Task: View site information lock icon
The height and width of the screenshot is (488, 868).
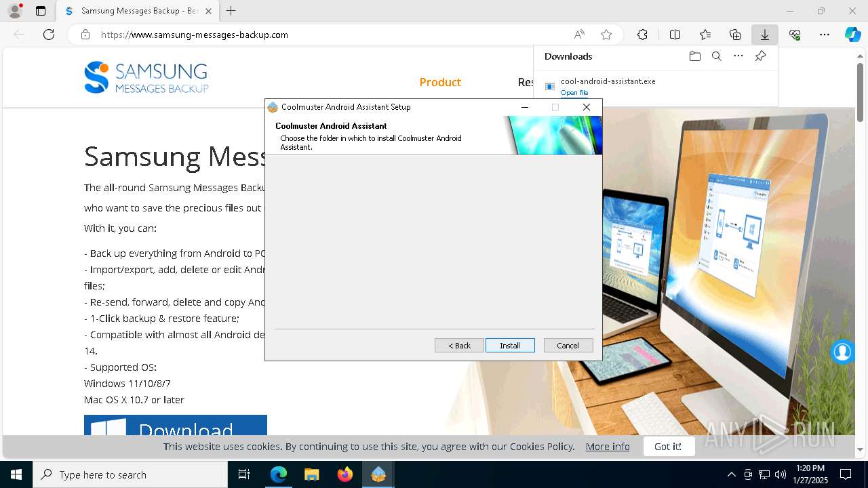Action: [x=85, y=35]
